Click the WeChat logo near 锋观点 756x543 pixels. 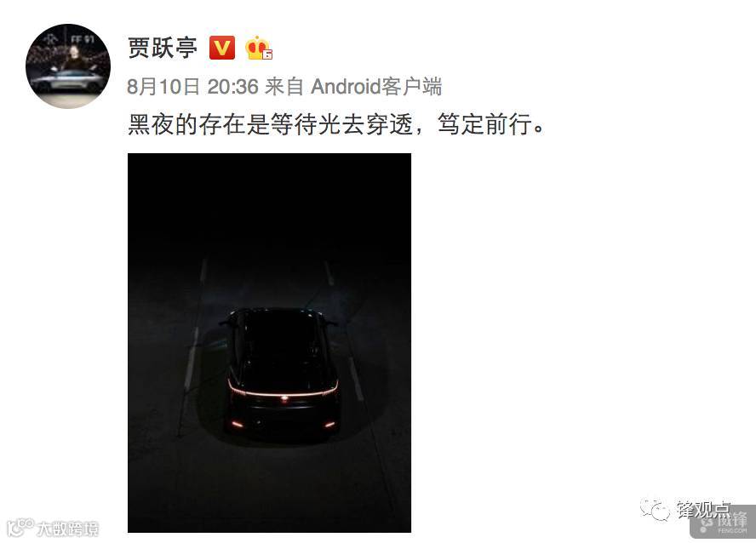click(x=655, y=511)
